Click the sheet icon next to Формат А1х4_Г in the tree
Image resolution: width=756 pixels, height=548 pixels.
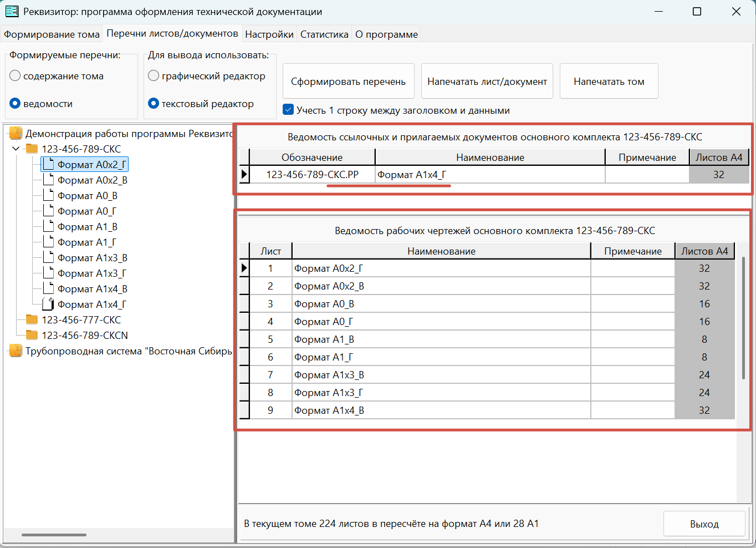49,304
